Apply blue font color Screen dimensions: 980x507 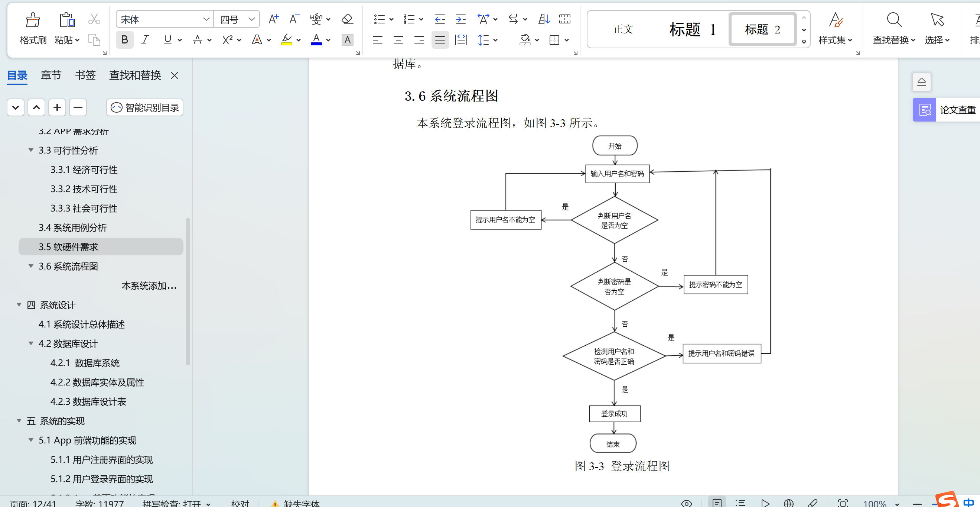point(316,40)
